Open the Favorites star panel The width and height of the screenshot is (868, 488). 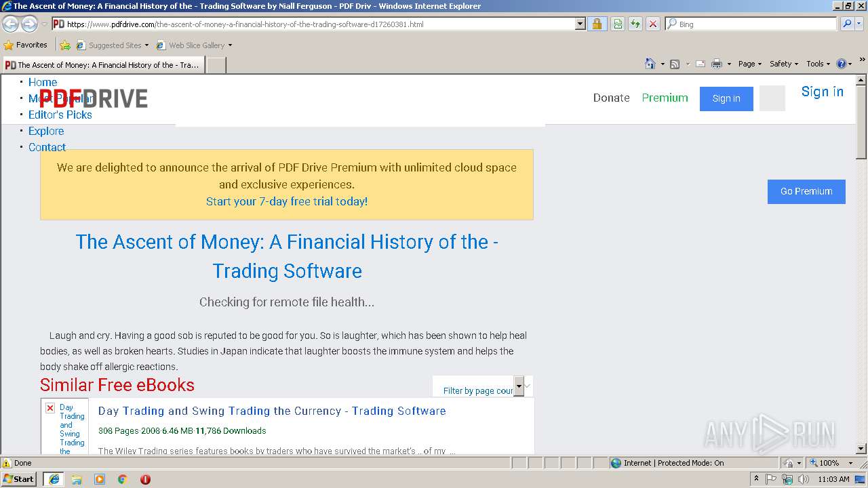click(x=8, y=45)
